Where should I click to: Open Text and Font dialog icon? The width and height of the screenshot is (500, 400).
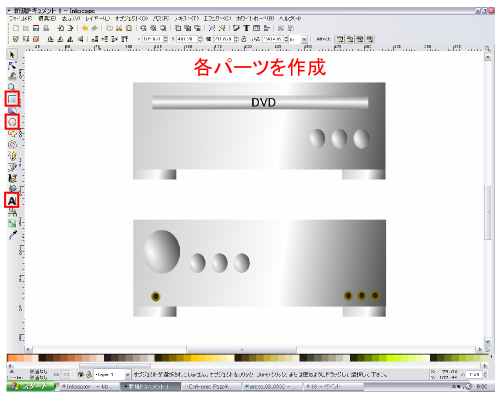pos(246,28)
